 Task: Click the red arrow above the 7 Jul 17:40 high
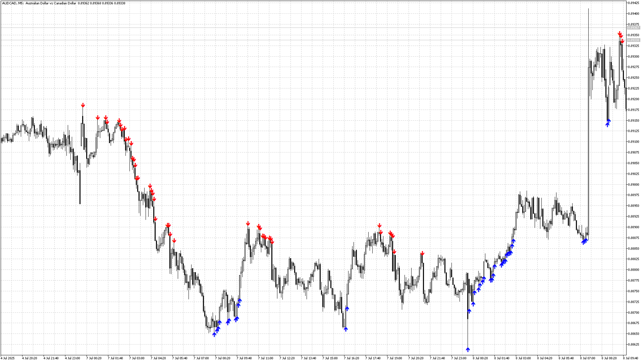coord(379,226)
